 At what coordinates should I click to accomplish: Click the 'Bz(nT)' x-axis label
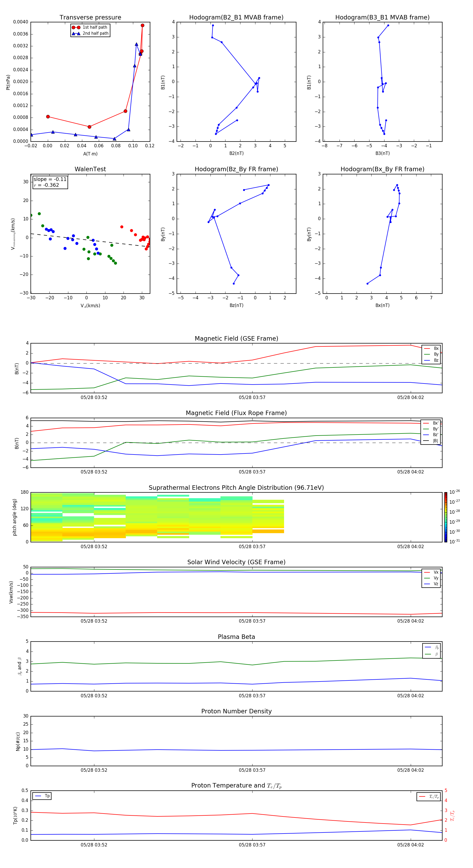236,306
